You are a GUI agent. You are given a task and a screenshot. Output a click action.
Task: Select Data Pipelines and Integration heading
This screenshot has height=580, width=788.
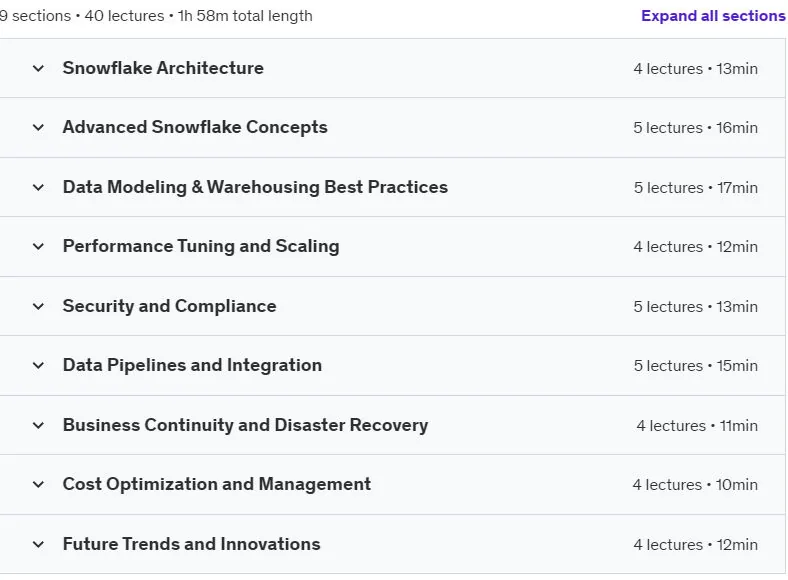(192, 365)
